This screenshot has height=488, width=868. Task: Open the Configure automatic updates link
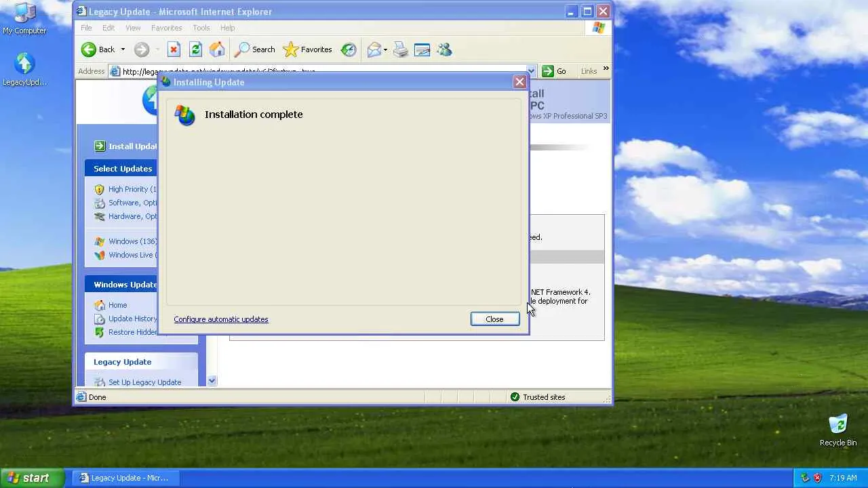[x=221, y=319]
